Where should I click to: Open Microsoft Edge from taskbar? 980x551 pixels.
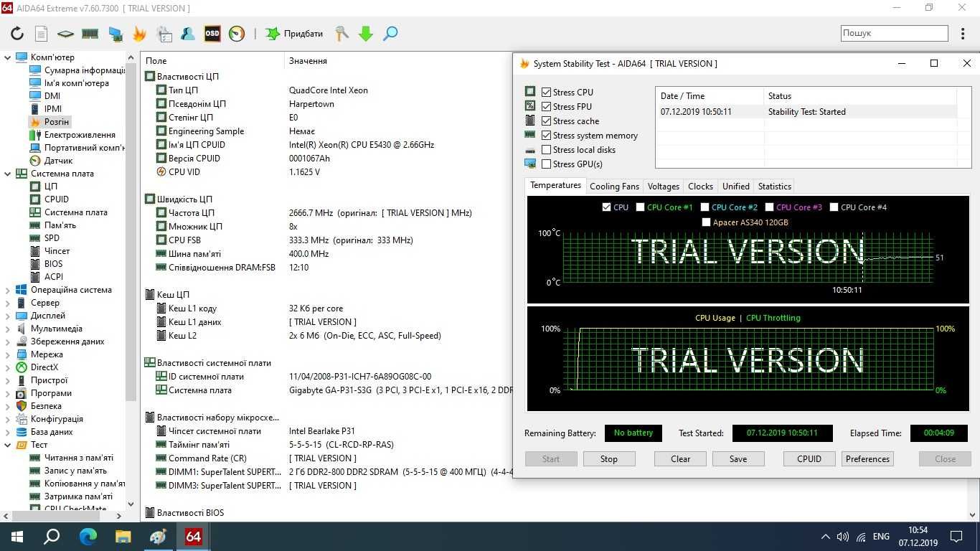88,537
